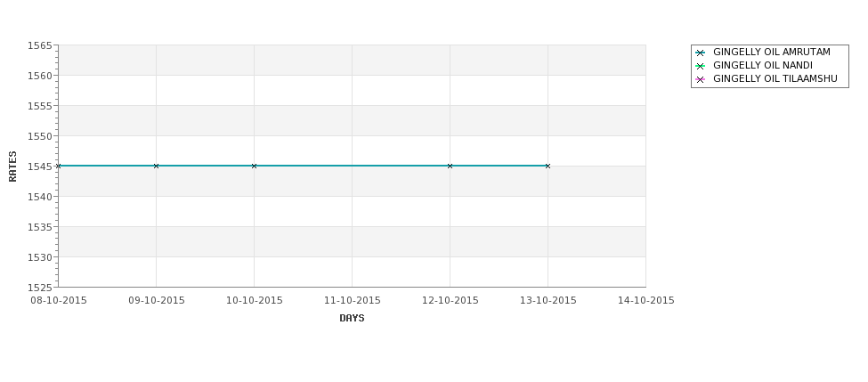Click the 1525 rate axis label

pos(40,288)
